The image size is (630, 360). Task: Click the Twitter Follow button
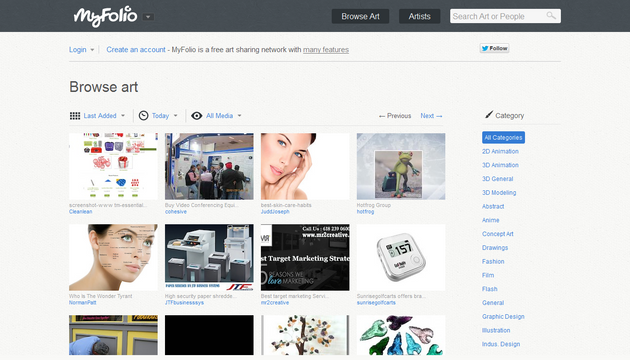pos(495,48)
